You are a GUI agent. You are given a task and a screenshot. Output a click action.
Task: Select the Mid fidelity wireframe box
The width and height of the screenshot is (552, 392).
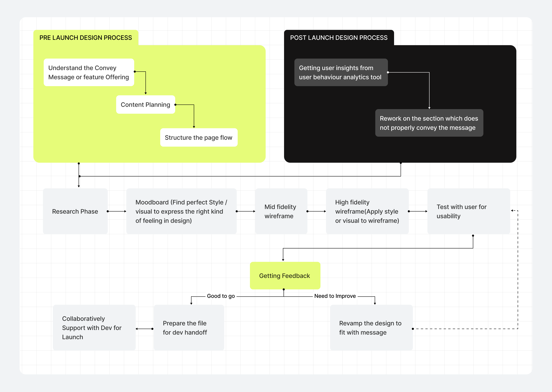click(x=281, y=211)
